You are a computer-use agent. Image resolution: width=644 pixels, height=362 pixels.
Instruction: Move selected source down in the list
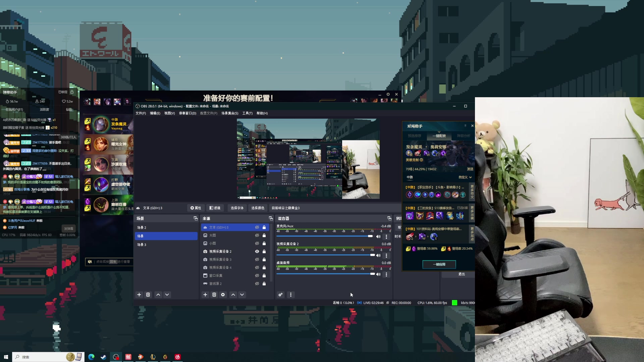click(x=242, y=295)
